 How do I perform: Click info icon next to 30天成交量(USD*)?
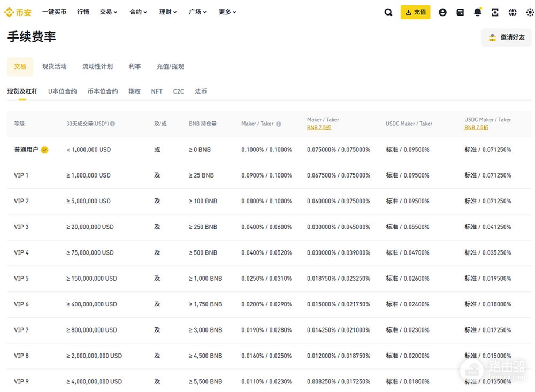[112, 124]
